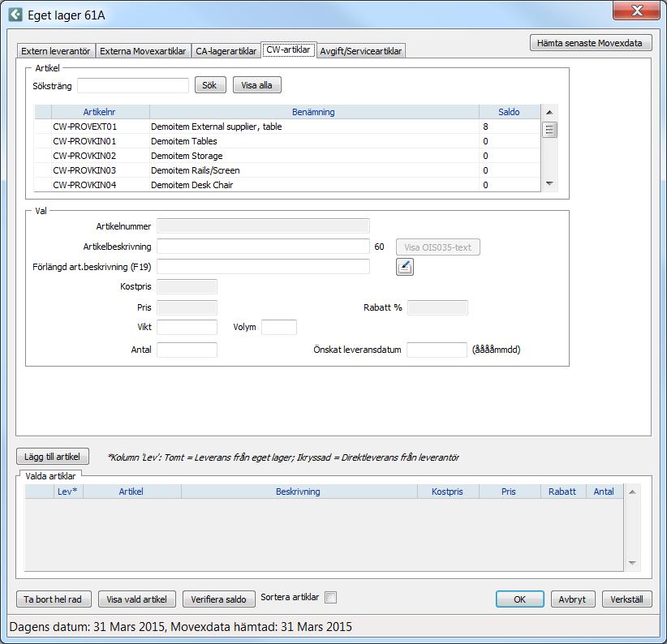Click the Artikelnummer field
The width and height of the screenshot is (667, 644).
click(x=263, y=226)
